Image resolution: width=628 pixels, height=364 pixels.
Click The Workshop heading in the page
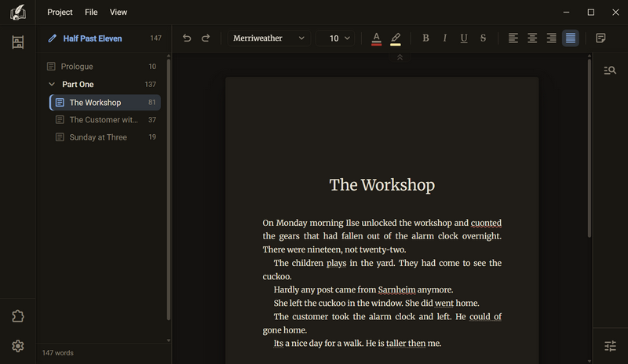382,185
